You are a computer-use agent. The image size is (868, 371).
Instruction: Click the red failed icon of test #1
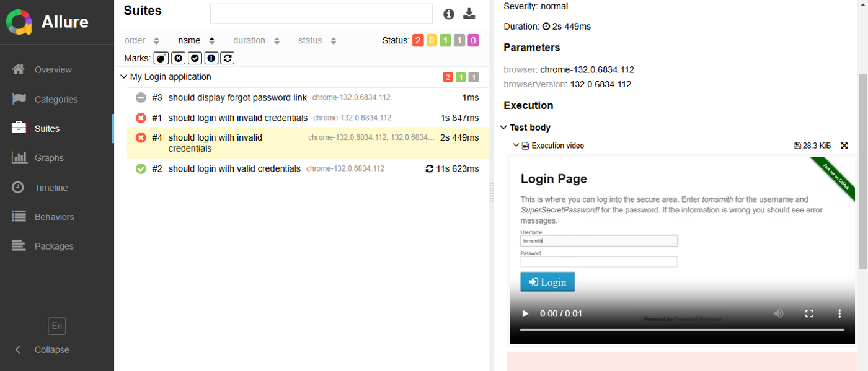[141, 118]
